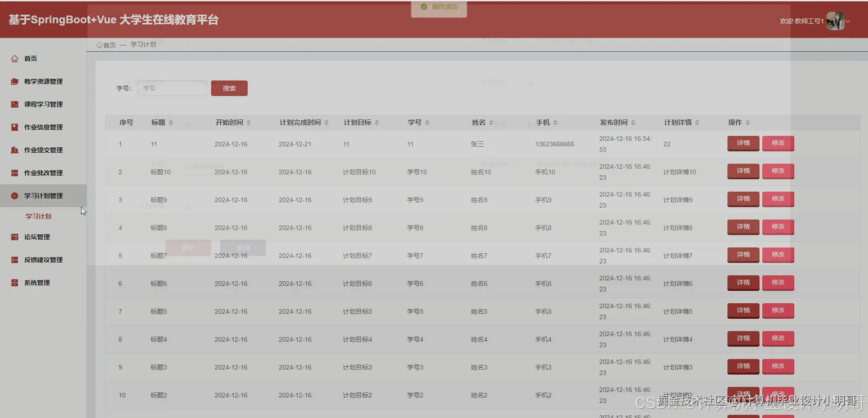
Task: Open 详情 of the 标题7 row
Action: 743,255
